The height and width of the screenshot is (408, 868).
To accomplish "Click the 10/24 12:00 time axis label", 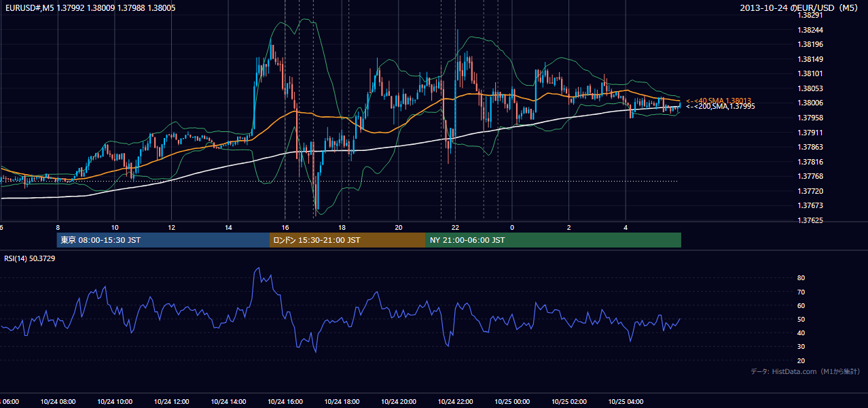I will coord(172,402).
